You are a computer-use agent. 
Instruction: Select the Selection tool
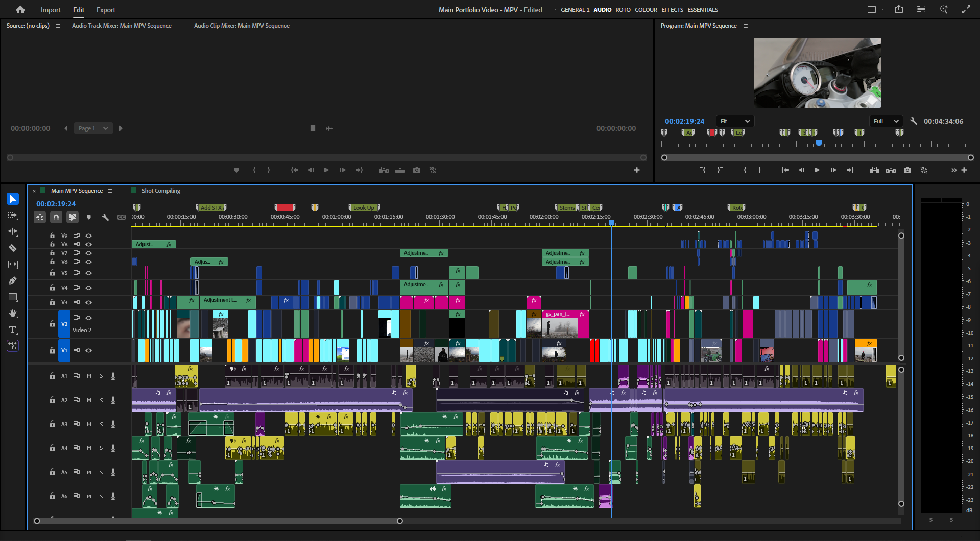(x=13, y=199)
